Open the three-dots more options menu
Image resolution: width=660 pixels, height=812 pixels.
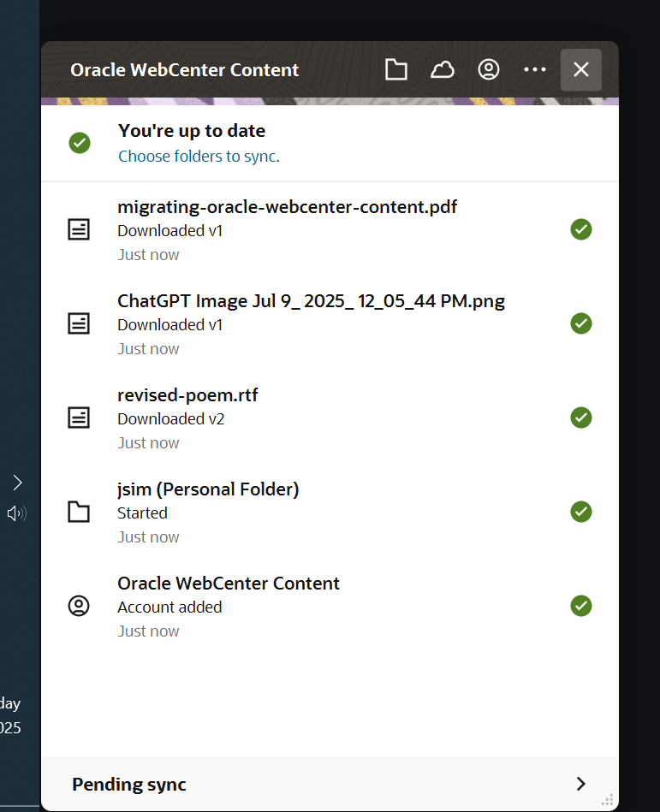535,69
